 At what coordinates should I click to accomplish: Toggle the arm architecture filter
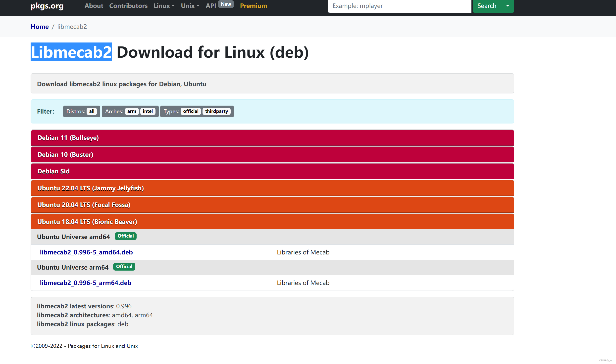click(x=132, y=111)
